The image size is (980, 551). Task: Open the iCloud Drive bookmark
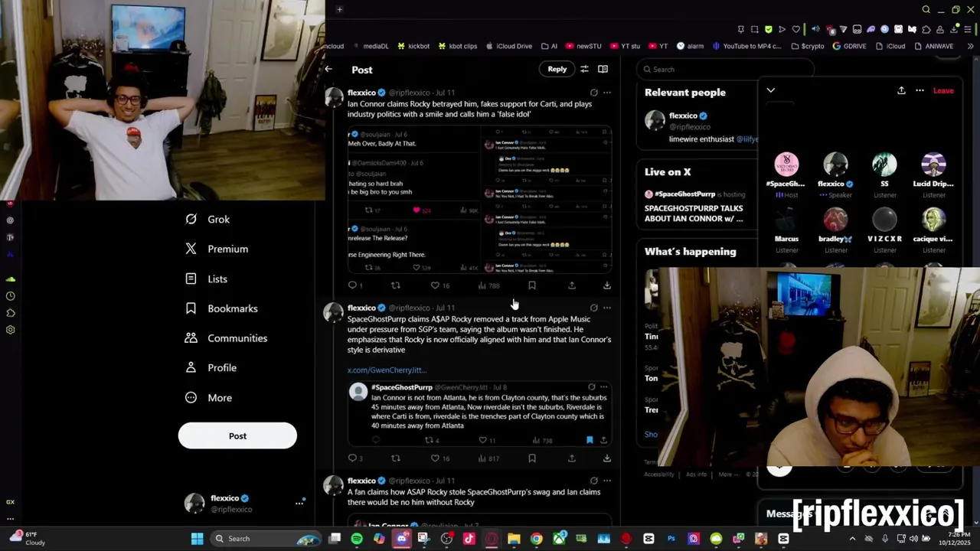(509, 46)
